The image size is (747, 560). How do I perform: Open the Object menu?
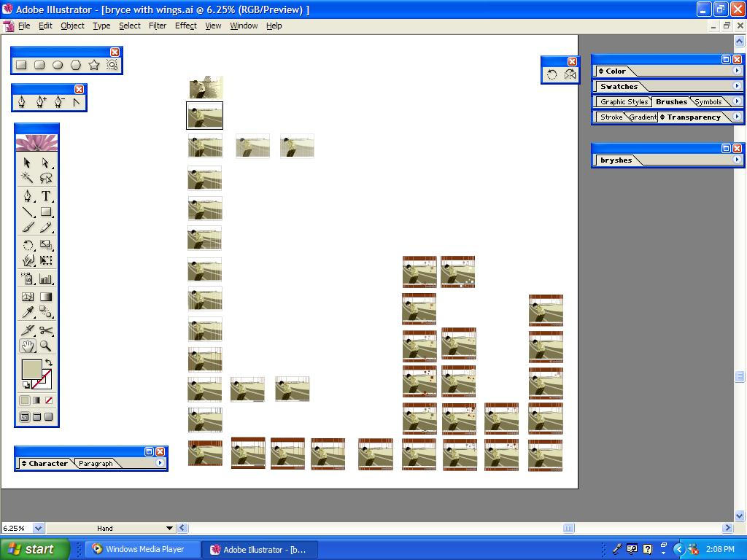click(x=72, y=26)
